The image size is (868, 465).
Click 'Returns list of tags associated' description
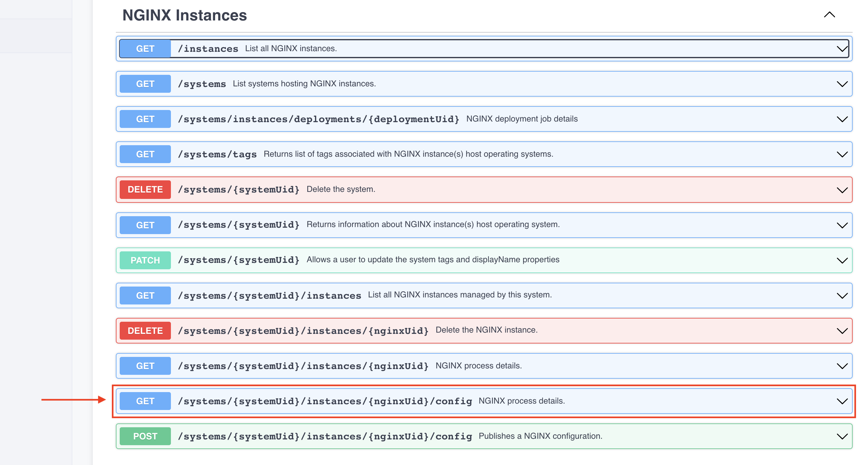pyautogui.click(x=408, y=154)
